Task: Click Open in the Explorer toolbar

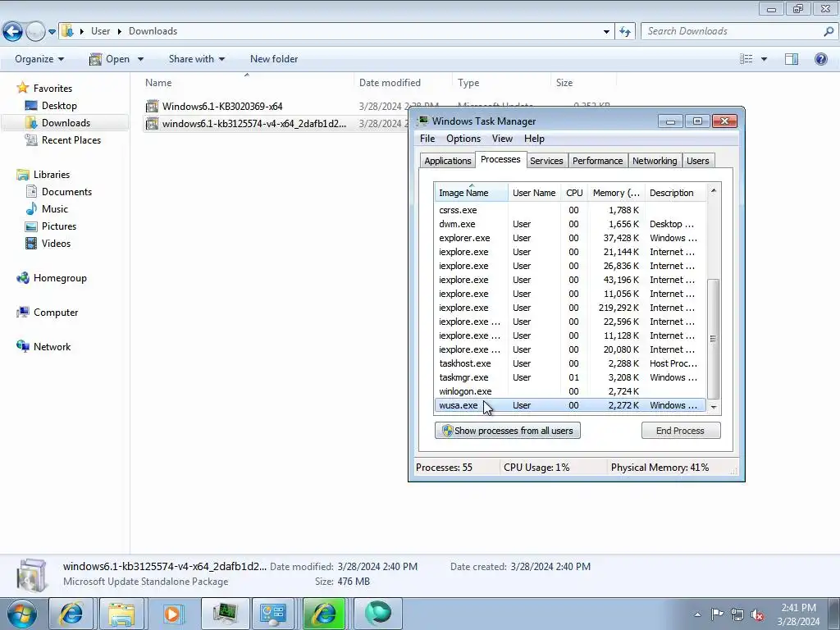Action: 110,59
